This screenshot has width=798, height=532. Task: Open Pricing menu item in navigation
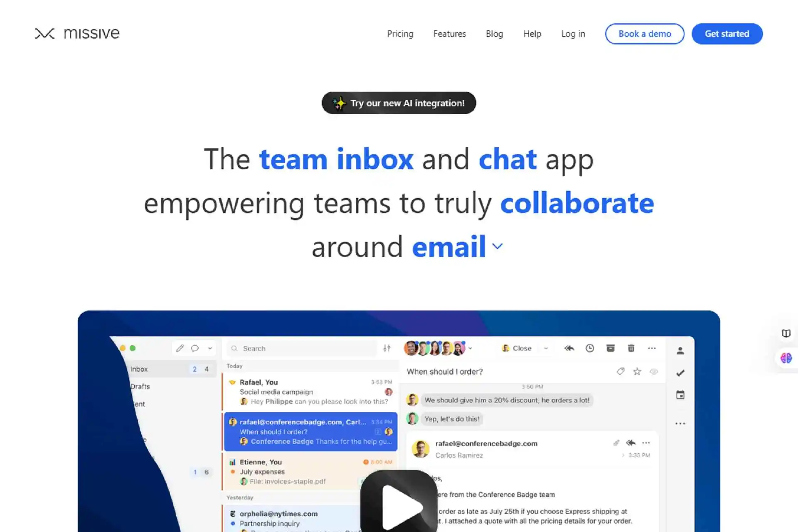click(x=400, y=33)
